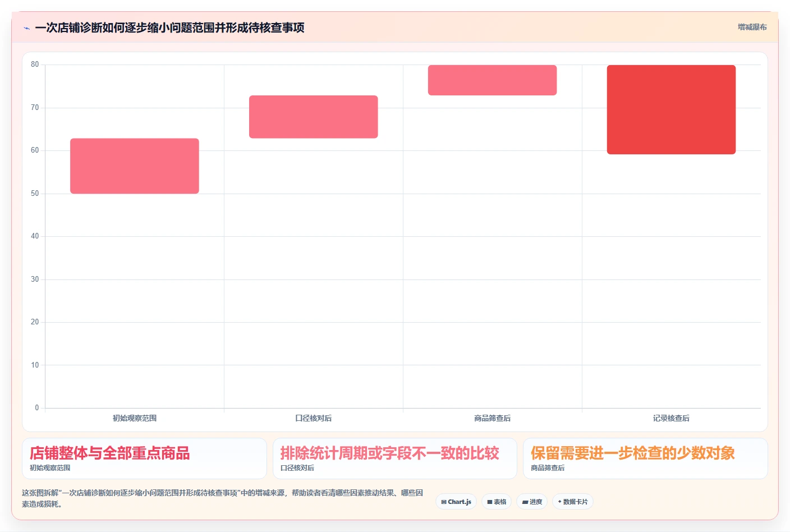This screenshot has width=790, height=532.
Task: Click the 初始观察范围 caption in the first card
Action: (x=50, y=468)
